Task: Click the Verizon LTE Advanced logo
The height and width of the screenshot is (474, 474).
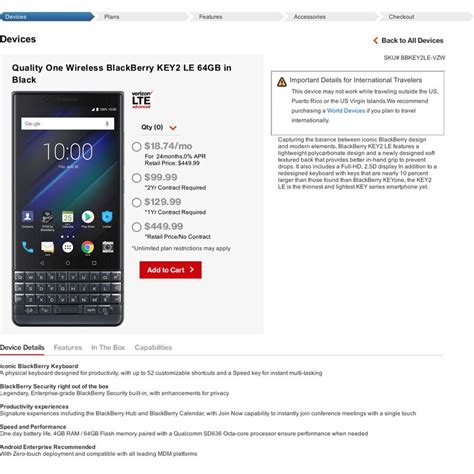Action: tap(142, 99)
